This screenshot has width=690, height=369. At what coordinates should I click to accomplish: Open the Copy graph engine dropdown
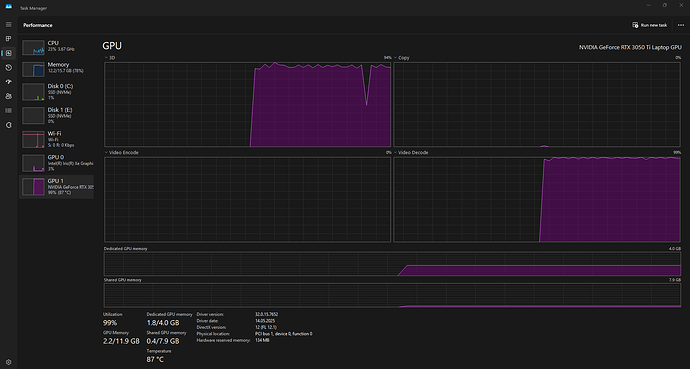pos(402,58)
